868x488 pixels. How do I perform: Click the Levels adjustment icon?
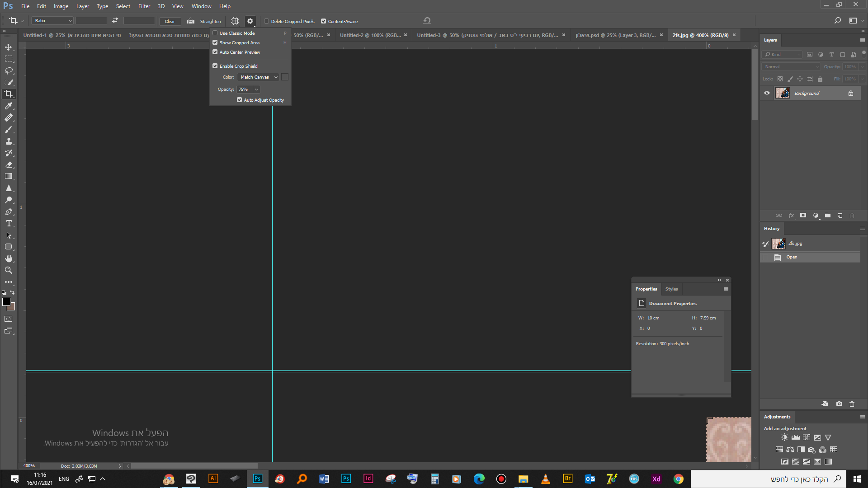coord(795,437)
